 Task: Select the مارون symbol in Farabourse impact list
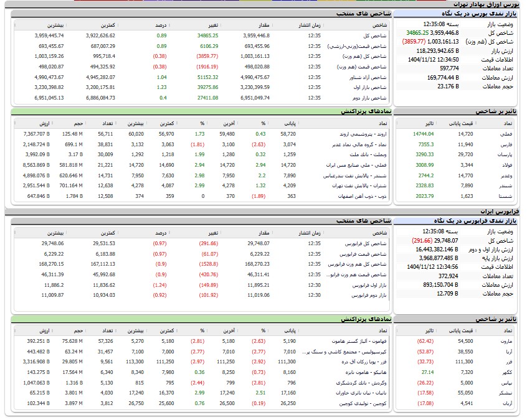pyautogui.click(x=508, y=342)
